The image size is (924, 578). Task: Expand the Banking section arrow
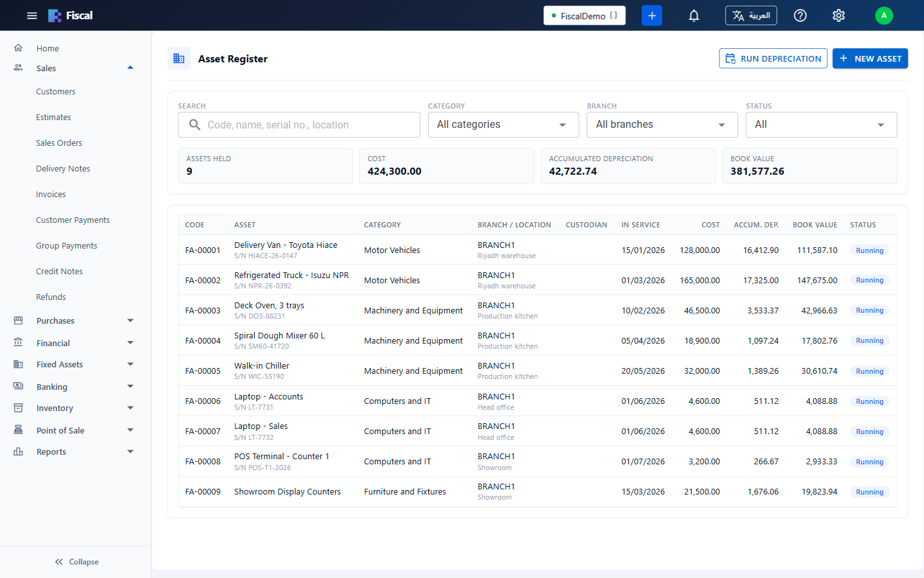coord(130,387)
